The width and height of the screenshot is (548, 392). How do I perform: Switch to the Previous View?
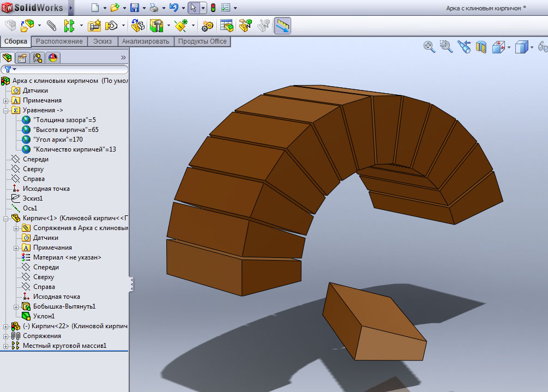(464, 47)
